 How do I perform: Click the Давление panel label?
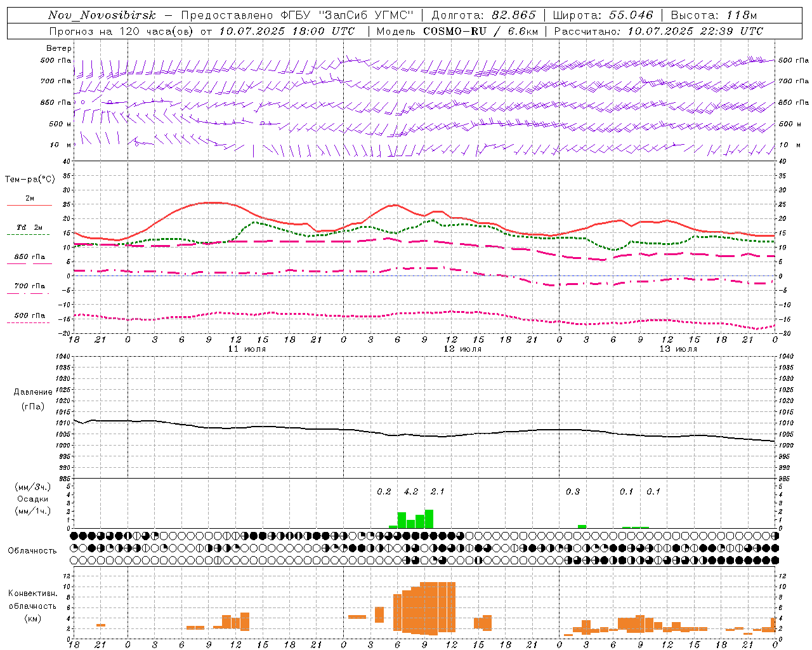33,392
